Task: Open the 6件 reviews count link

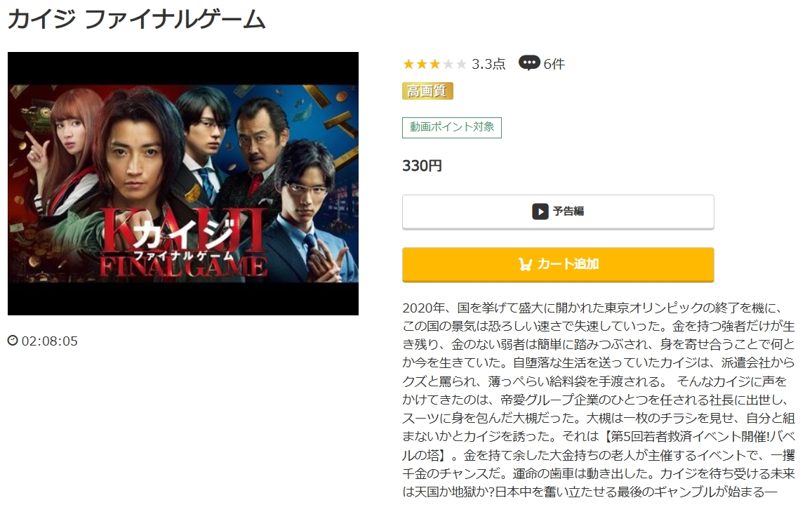Action: 554,64
